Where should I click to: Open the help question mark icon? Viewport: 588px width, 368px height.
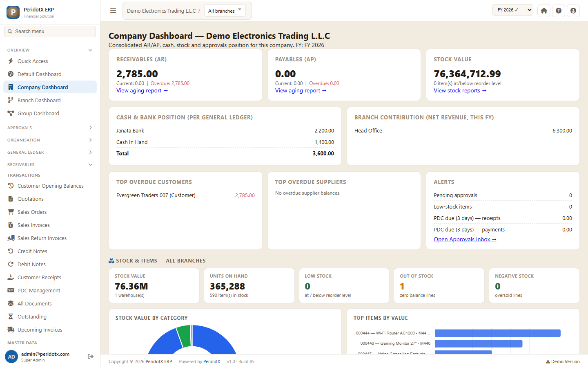tap(559, 11)
